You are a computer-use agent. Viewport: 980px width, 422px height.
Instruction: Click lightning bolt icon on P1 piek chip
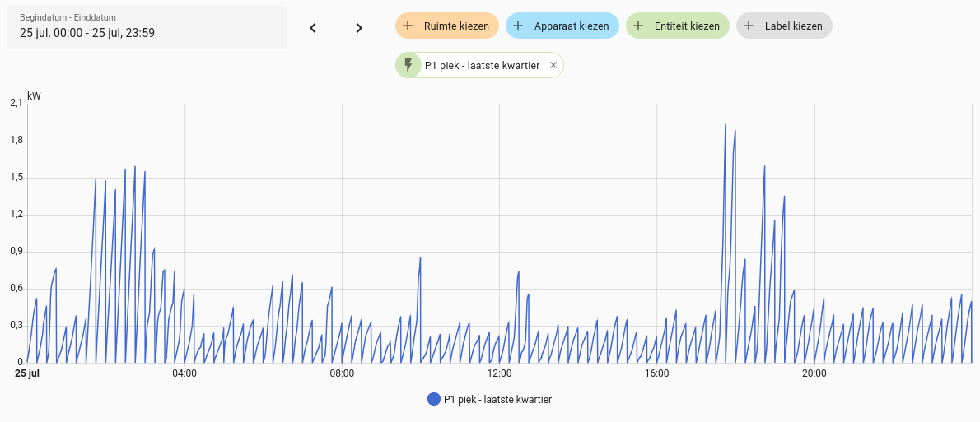(x=408, y=65)
